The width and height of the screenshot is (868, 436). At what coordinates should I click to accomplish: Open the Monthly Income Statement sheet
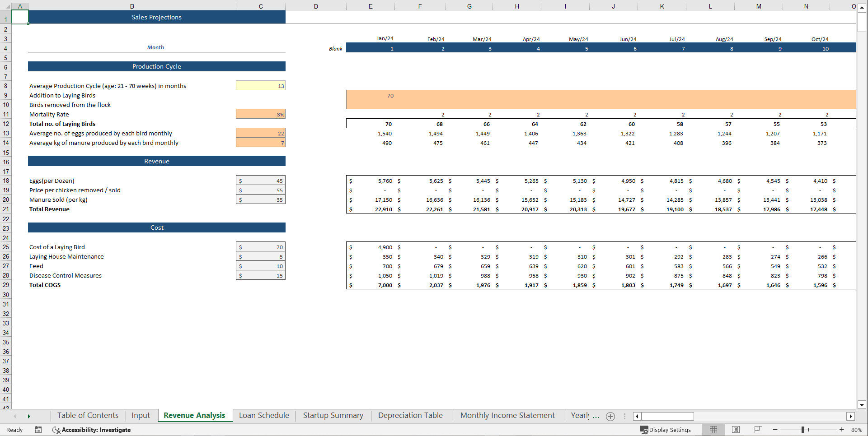507,415
